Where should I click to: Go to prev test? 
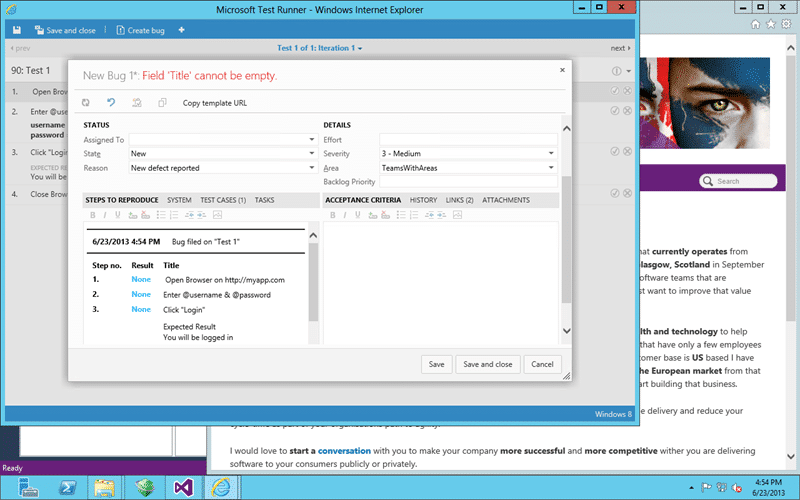(x=20, y=48)
